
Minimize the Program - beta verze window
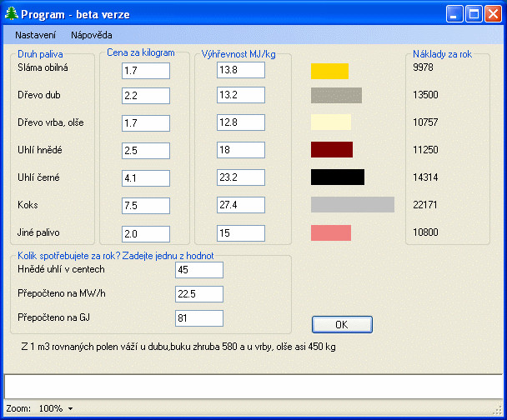pyautogui.click(x=454, y=14)
